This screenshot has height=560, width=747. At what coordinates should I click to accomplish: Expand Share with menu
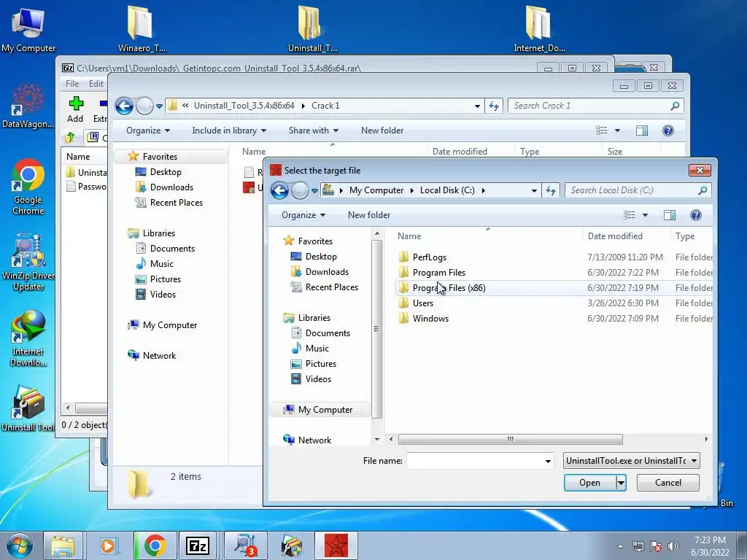click(x=314, y=131)
